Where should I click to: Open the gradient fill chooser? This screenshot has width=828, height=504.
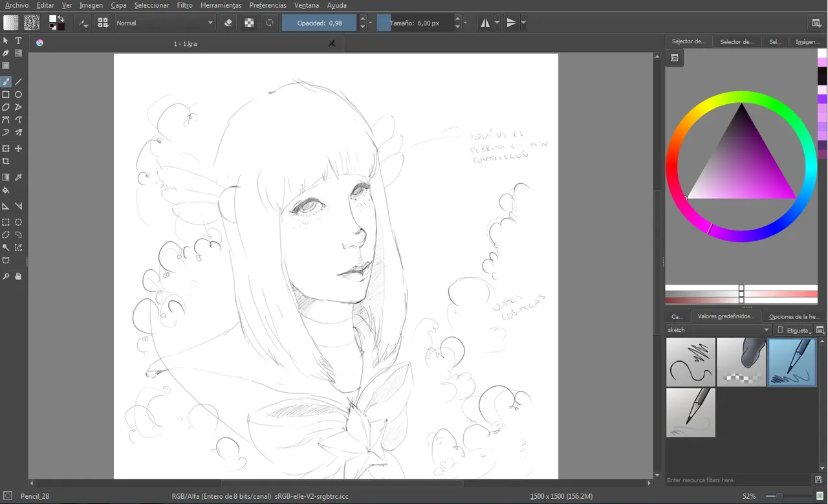(11, 23)
